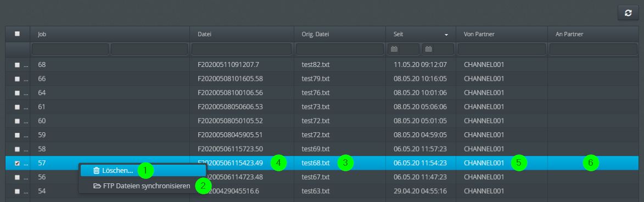The image size is (644, 202).
Task: Check the checkbox for job 59
Action: 17,135
